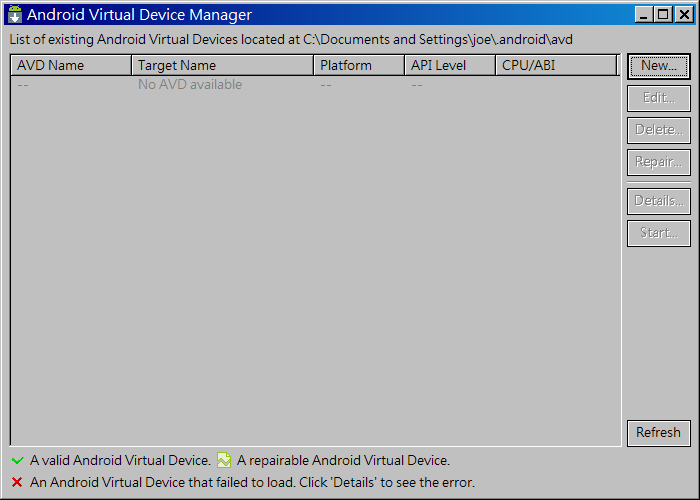Click the Android icon in the title bar

(x=15, y=15)
